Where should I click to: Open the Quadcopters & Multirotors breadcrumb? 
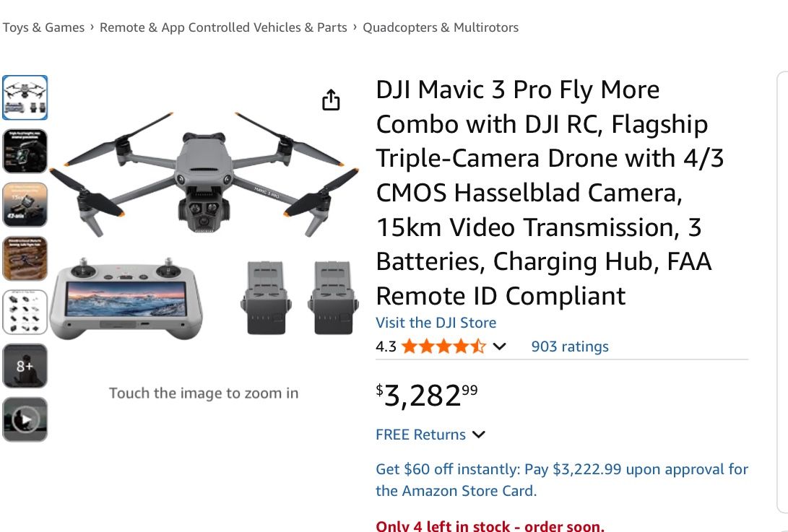[x=441, y=27]
